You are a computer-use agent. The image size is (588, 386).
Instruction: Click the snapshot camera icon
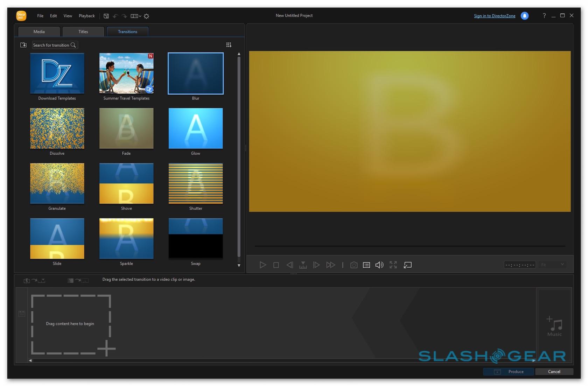pos(354,265)
